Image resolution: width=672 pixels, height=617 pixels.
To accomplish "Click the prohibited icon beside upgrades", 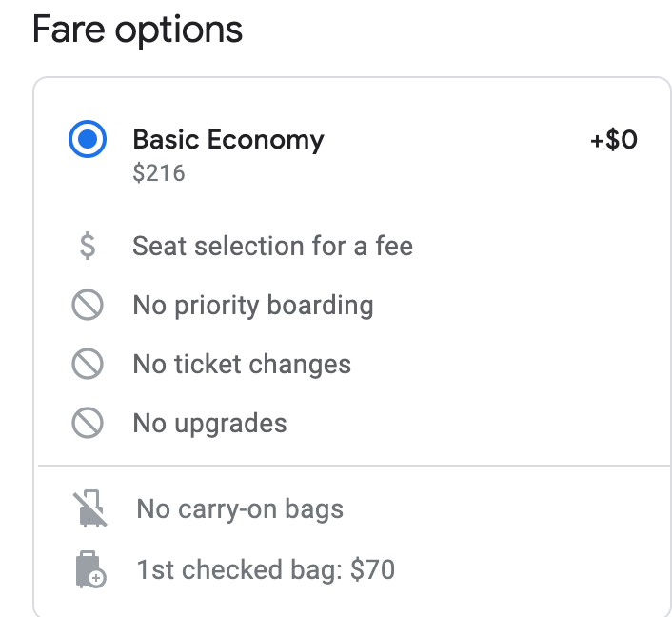I will pos(88,423).
